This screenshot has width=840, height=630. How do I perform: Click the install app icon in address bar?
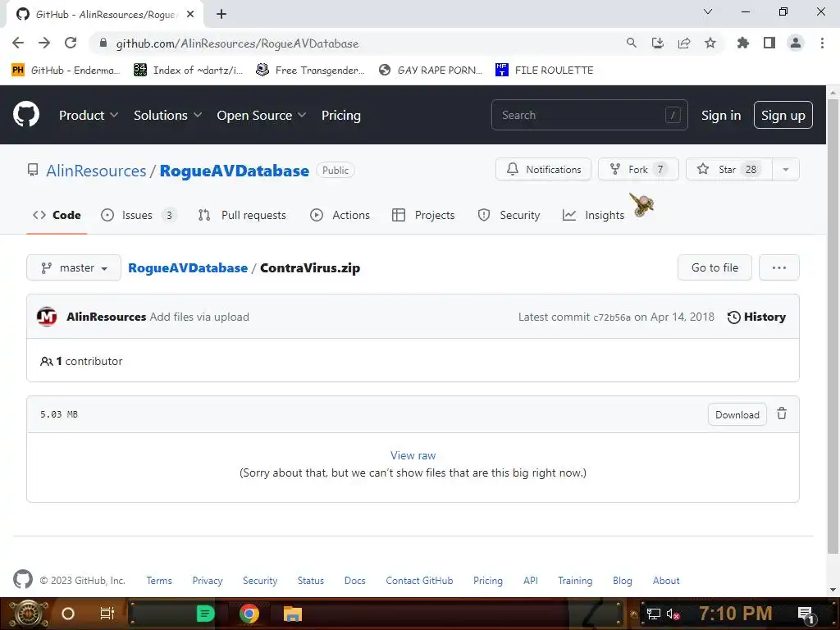[658, 43]
